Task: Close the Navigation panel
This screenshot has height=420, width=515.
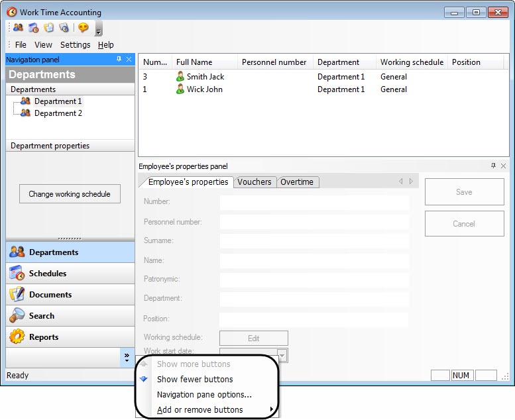Action: (129, 59)
